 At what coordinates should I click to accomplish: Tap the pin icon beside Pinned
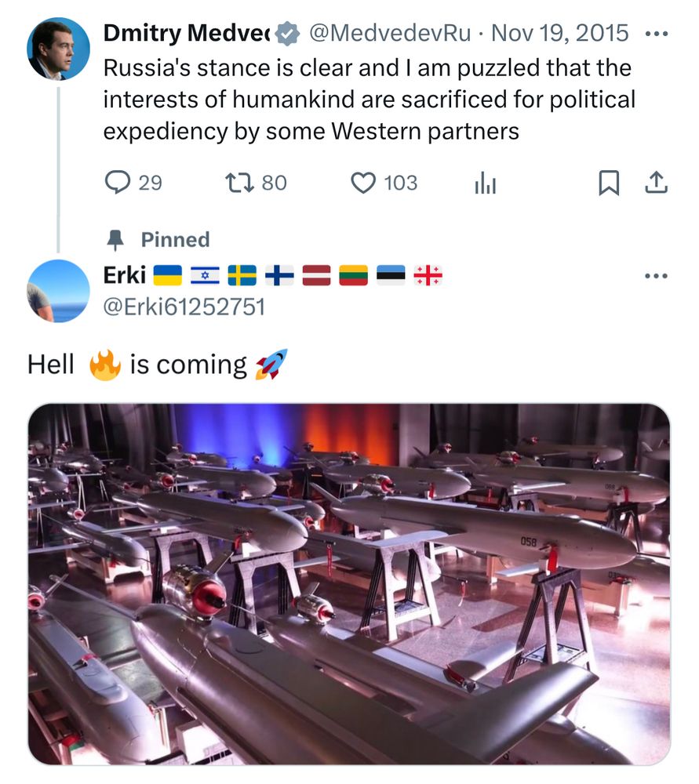click(x=115, y=239)
